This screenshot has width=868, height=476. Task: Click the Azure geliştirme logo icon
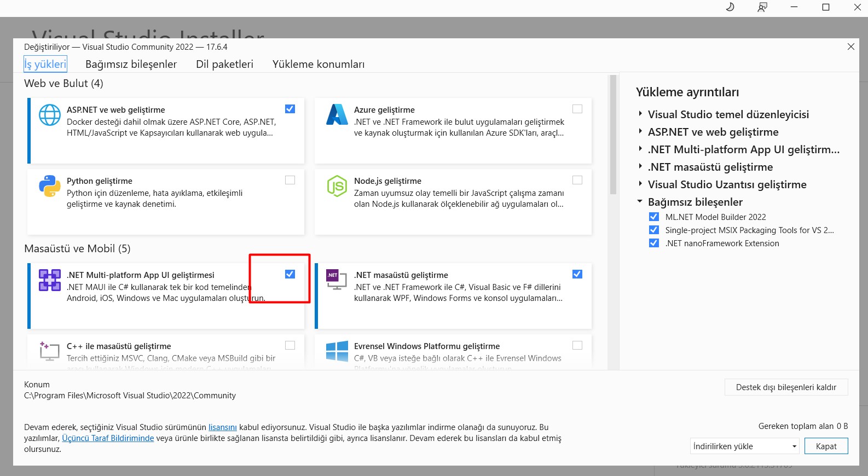tap(337, 114)
